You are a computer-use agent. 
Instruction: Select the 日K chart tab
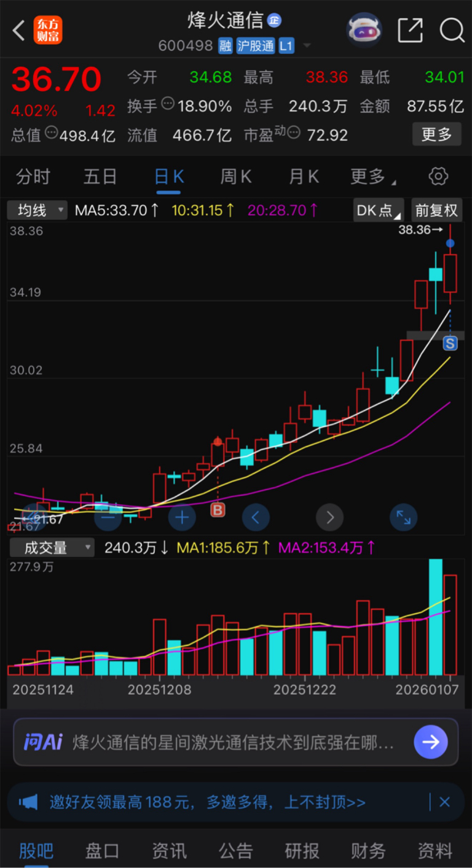pyautogui.click(x=169, y=177)
